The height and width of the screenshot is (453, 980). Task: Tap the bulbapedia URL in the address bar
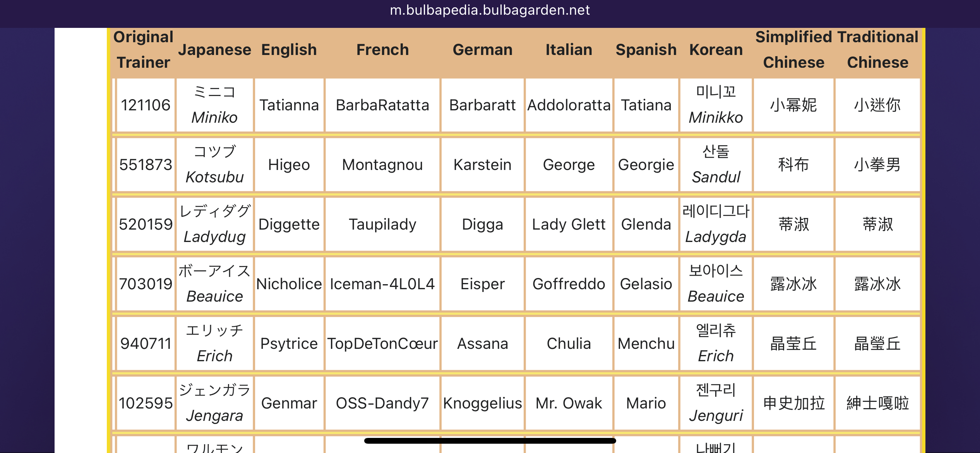[x=490, y=10]
